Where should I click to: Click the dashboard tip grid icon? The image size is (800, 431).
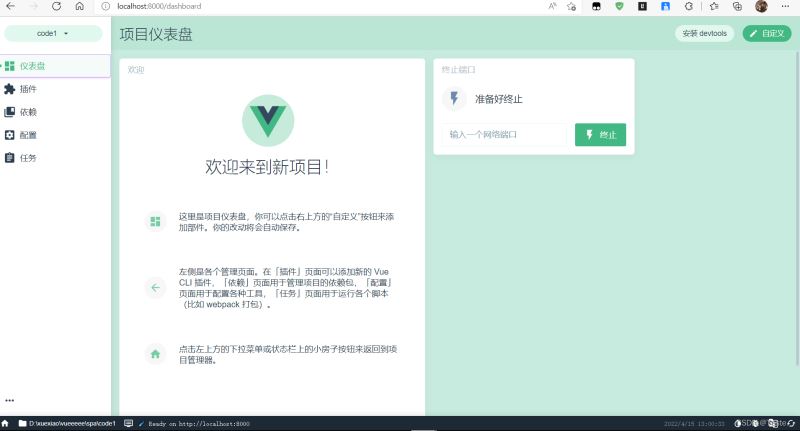click(156, 221)
